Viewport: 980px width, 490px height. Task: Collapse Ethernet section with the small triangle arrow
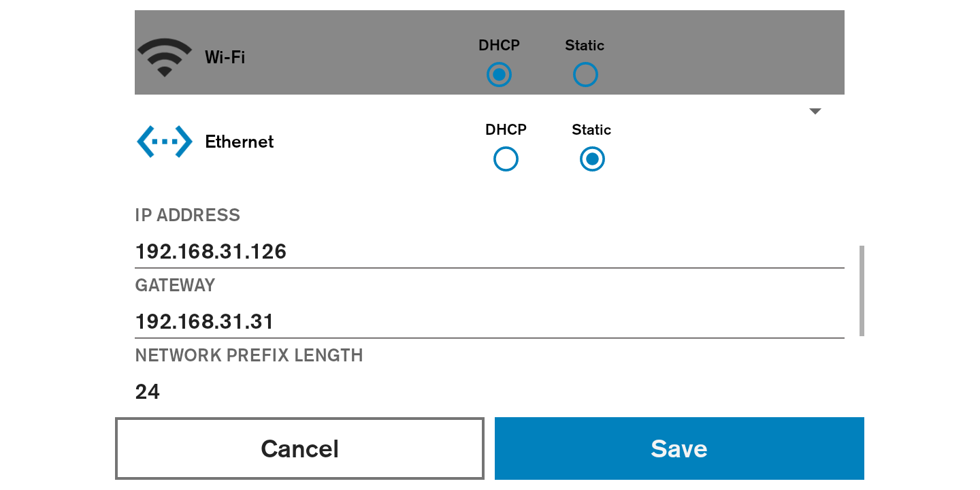click(x=815, y=112)
